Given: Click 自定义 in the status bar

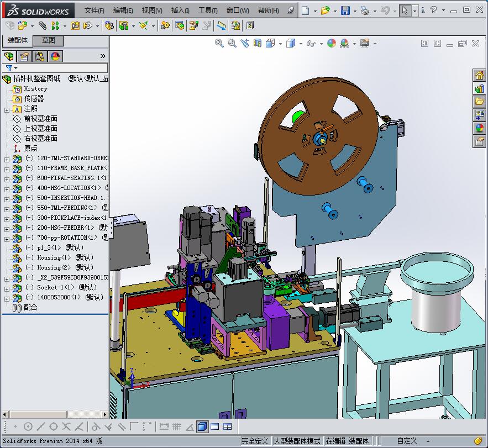Looking at the screenshot, I should 407,440.
